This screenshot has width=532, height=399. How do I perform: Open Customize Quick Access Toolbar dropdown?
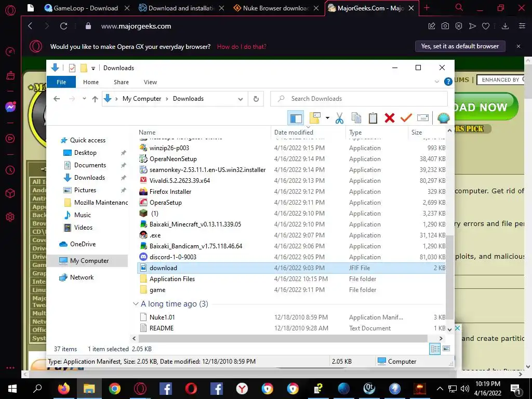[93, 68]
